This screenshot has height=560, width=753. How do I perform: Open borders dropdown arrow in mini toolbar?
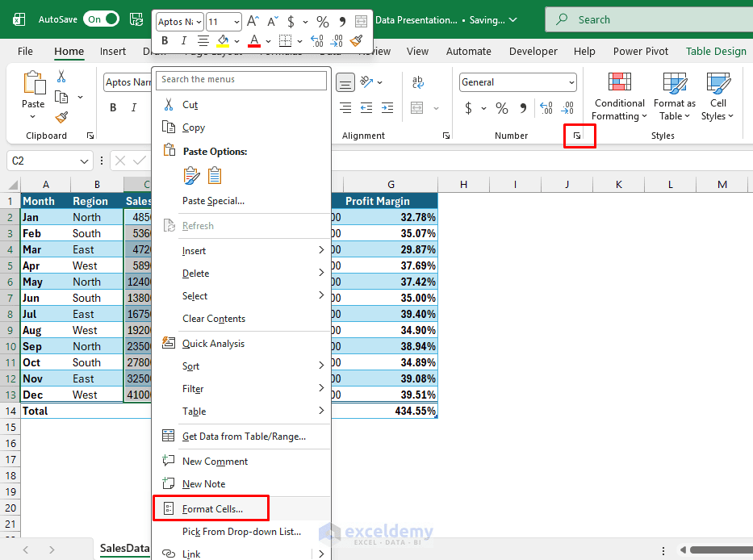click(299, 41)
